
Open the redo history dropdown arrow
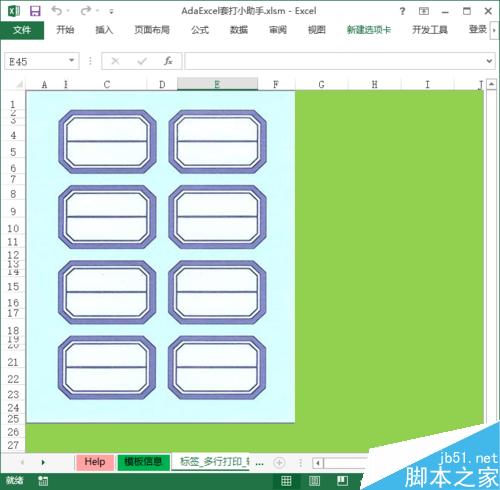(98, 11)
